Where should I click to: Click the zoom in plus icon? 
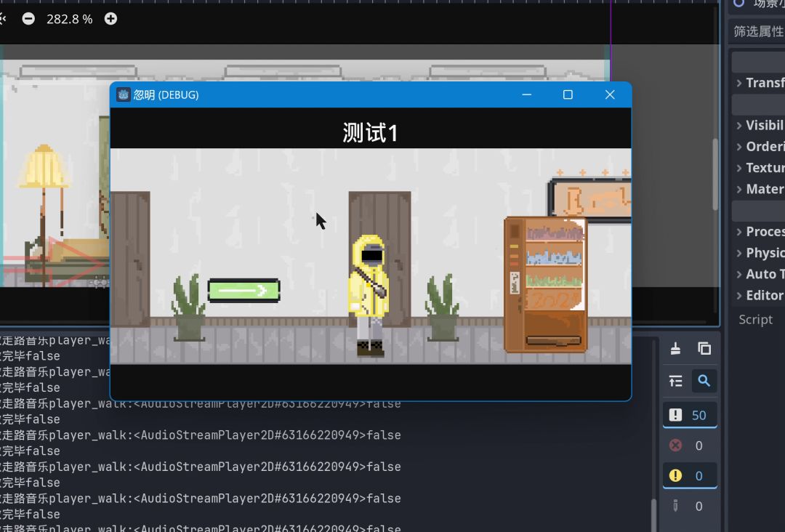coord(110,19)
